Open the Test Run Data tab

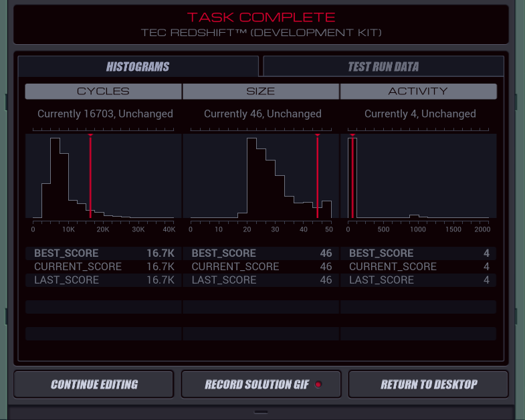(383, 66)
